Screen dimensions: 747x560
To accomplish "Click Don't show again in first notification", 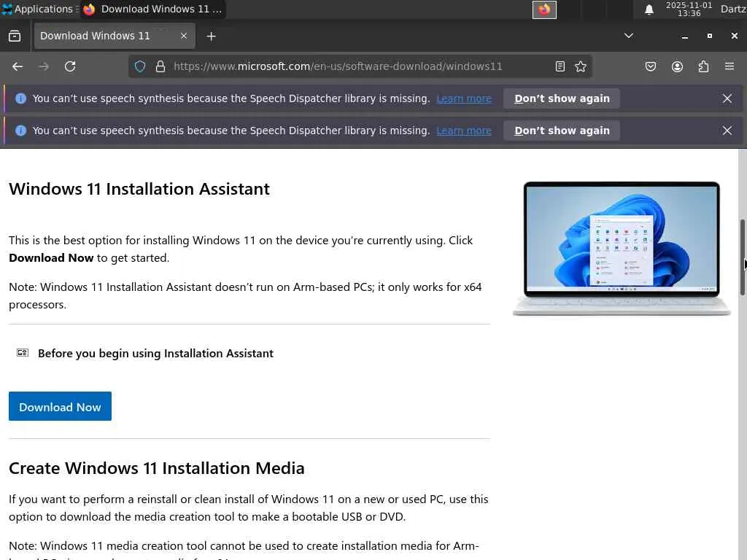I will click(562, 98).
